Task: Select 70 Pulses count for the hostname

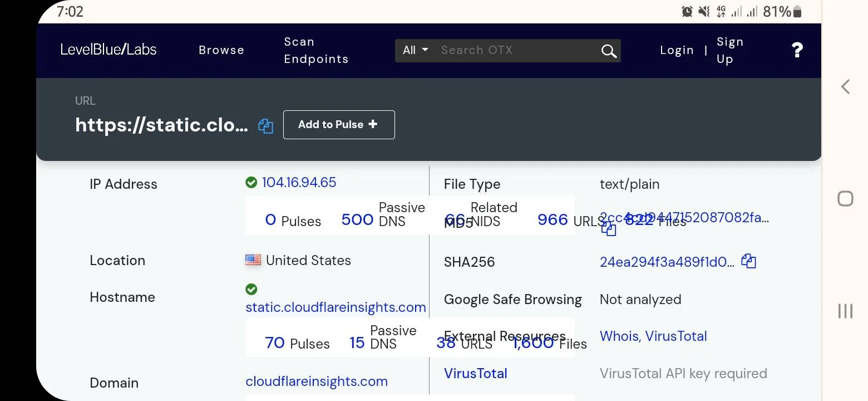Action: 297,343
